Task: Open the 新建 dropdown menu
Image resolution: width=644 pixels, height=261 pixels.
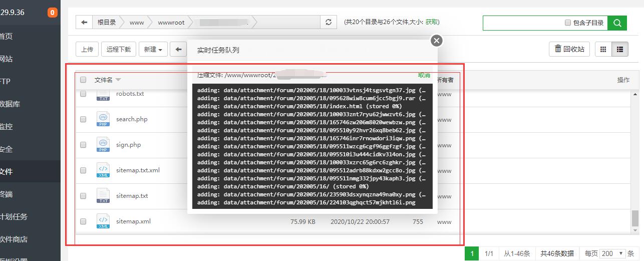Action: tap(153, 49)
